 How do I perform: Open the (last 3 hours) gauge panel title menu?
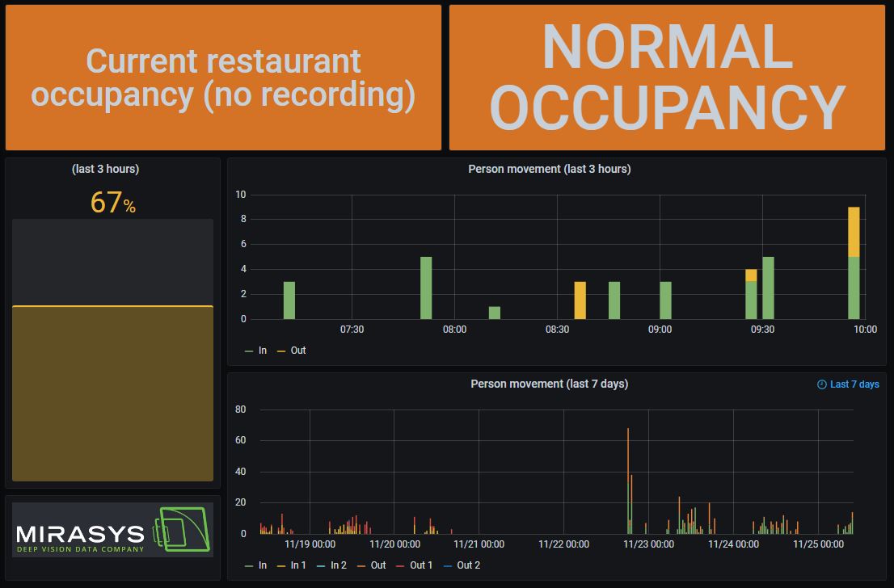tap(105, 169)
